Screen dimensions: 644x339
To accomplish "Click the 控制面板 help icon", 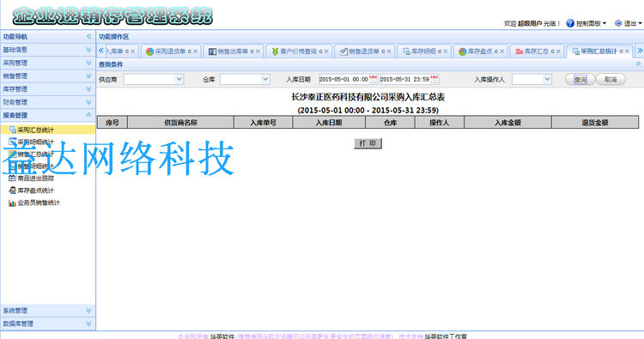I will click(570, 23).
